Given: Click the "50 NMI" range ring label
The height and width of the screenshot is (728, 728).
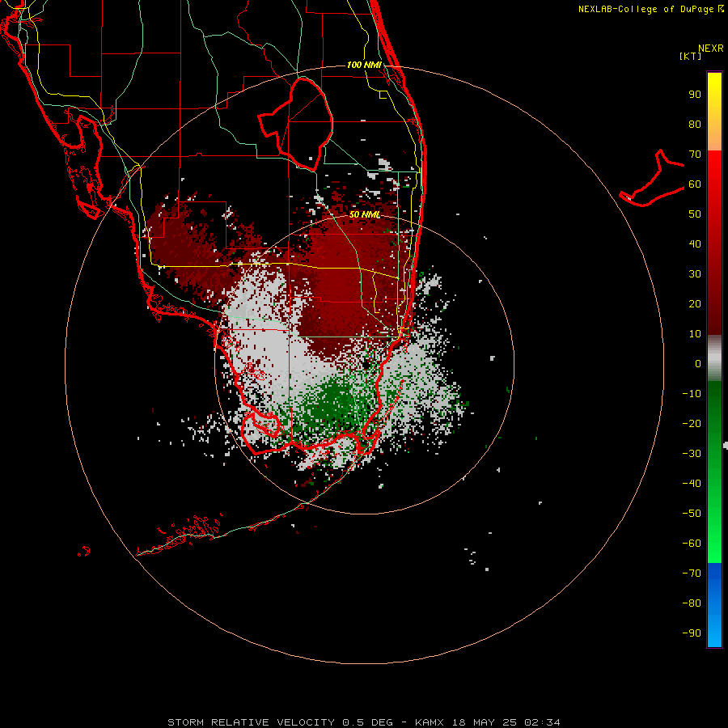Looking at the screenshot, I should [365, 214].
